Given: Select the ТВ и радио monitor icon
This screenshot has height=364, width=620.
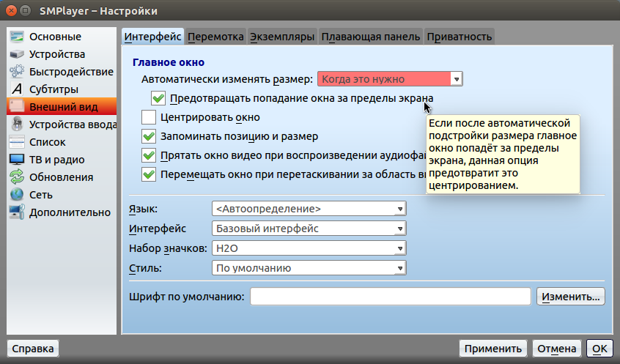Looking at the screenshot, I should click(17, 160).
